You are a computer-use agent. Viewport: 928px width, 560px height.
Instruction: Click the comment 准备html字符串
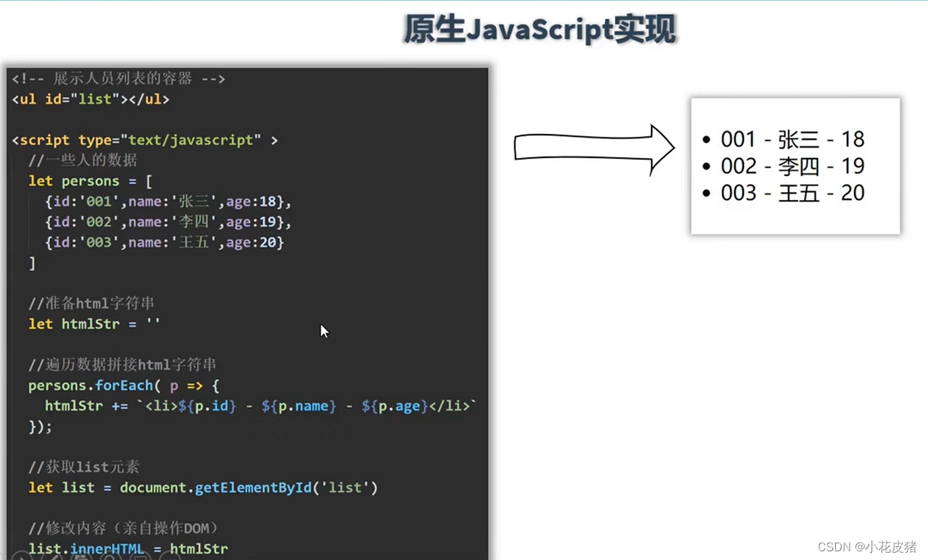click(91, 303)
